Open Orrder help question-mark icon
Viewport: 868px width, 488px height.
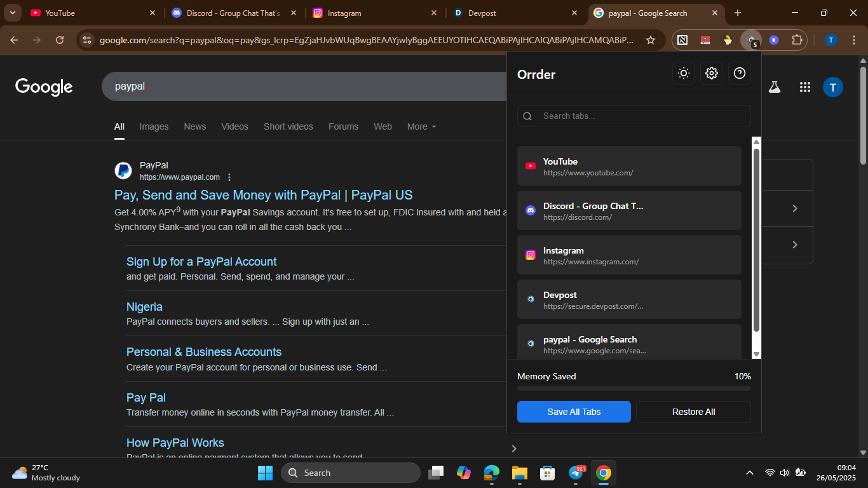740,73
